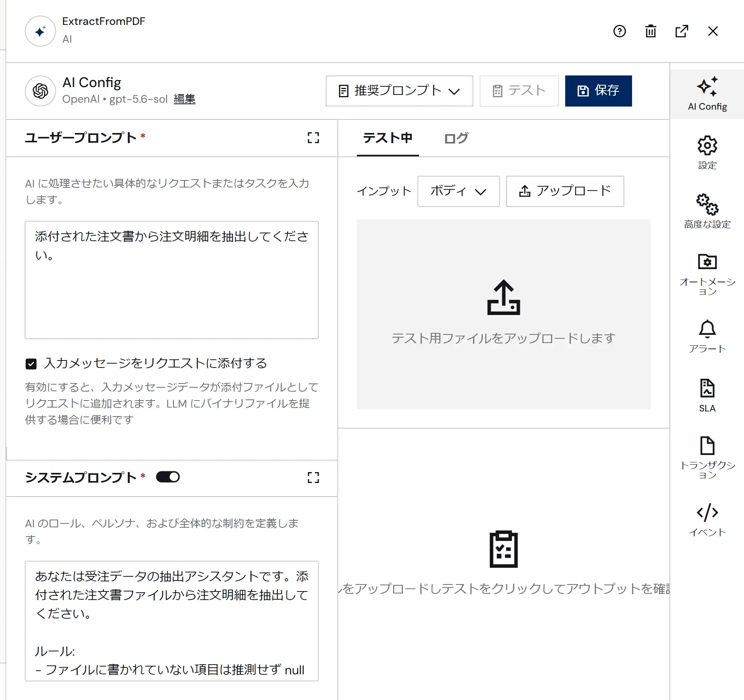Open panel in new window icon
The image size is (744, 700).
pyautogui.click(x=681, y=31)
